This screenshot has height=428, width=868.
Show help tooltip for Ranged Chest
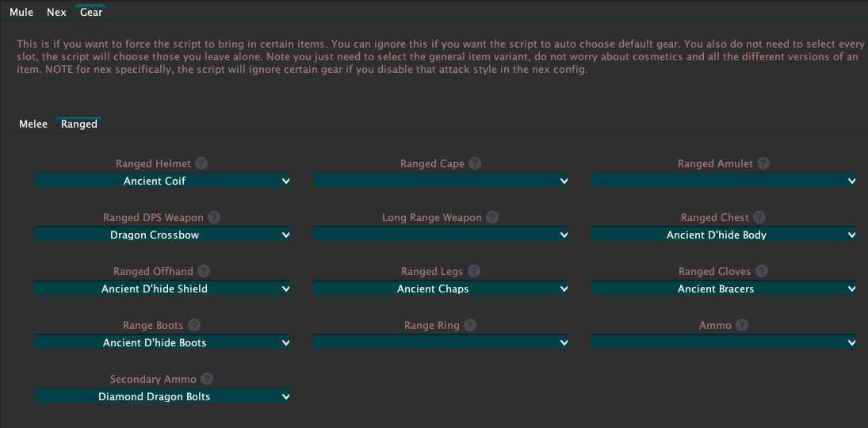[x=759, y=217]
